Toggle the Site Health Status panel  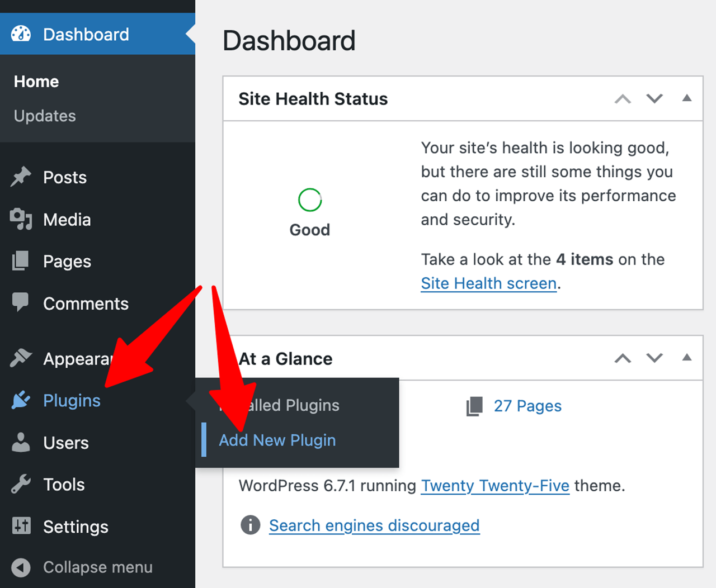click(x=687, y=98)
